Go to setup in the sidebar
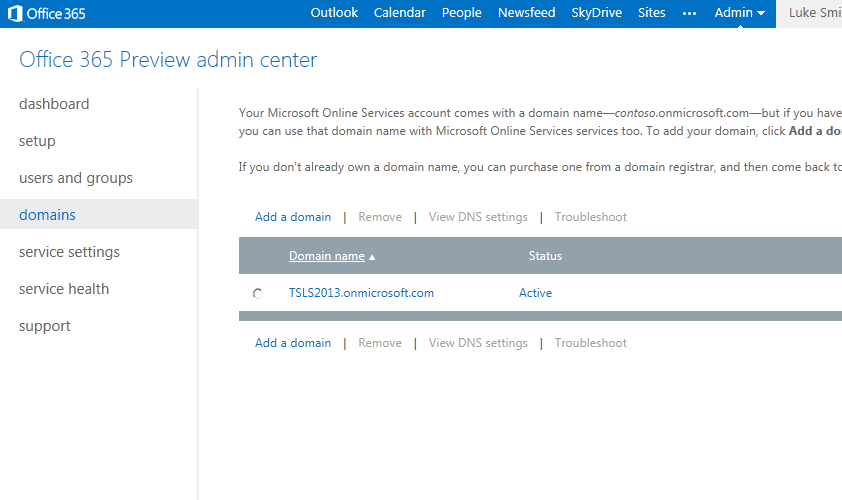The width and height of the screenshot is (842, 500). [37, 141]
